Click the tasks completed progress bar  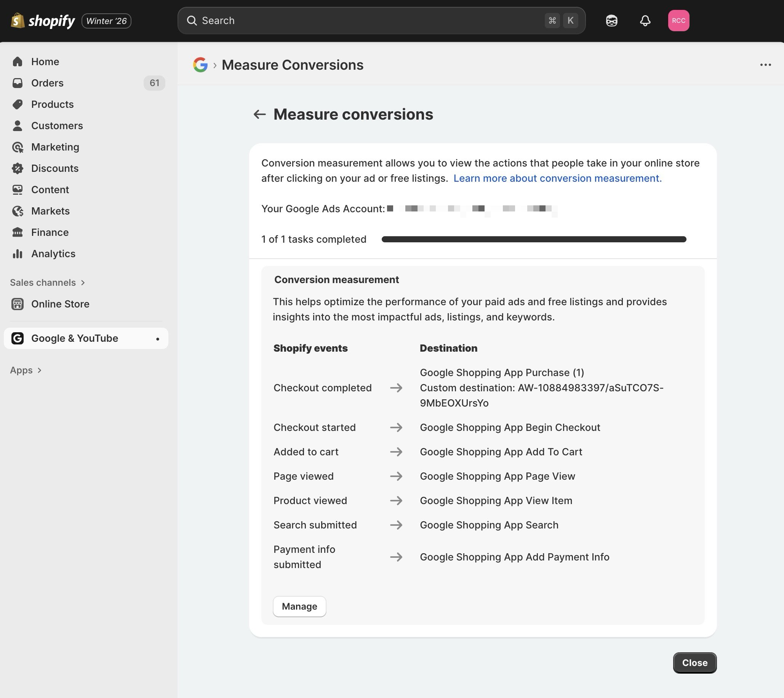pyautogui.click(x=533, y=239)
